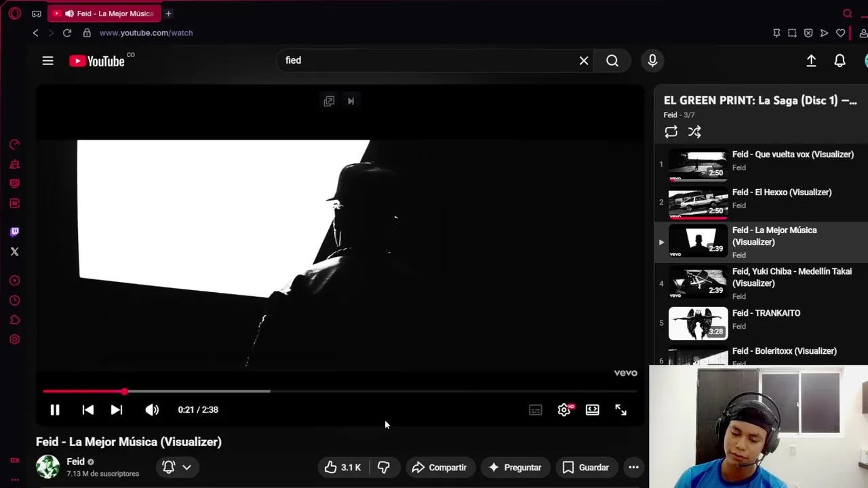The width and height of the screenshot is (868, 488).
Task: Open the YouTube upload/create icon
Action: click(x=811, y=61)
